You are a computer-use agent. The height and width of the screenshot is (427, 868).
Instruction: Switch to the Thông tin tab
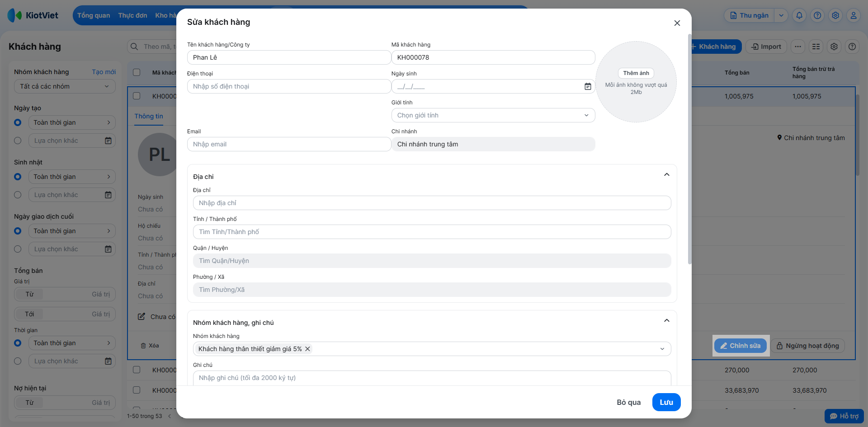coord(149,116)
